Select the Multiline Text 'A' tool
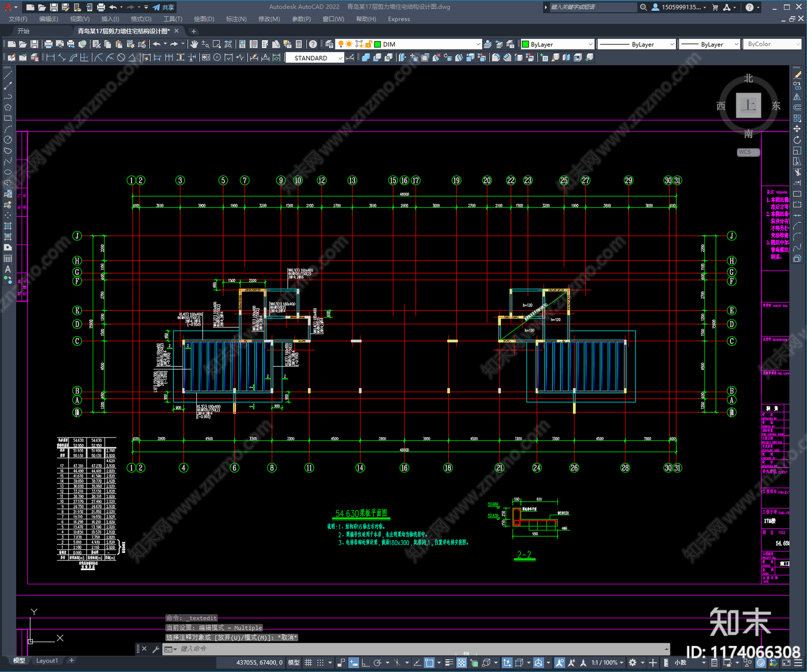Viewport: 807px width, 672px height. [x=8, y=269]
